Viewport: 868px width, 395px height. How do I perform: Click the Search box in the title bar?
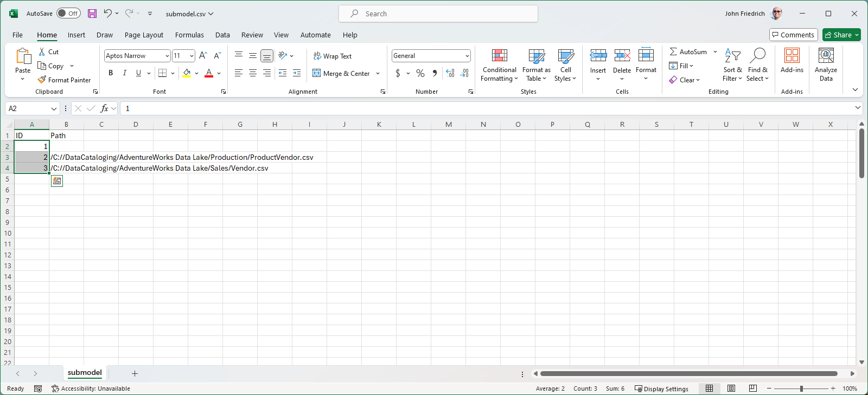pyautogui.click(x=438, y=14)
